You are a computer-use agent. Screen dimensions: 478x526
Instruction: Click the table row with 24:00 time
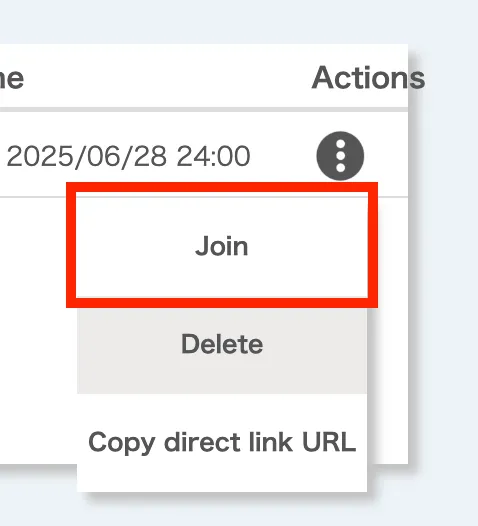pos(204,155)
